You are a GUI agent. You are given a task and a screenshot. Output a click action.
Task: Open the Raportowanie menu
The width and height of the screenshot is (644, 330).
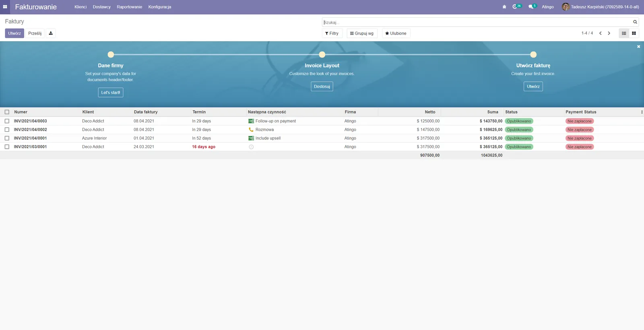pos(130,7)
